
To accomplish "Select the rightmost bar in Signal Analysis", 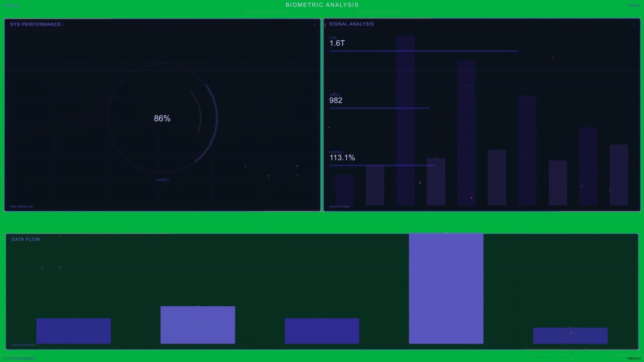I will tap(619, 175).
